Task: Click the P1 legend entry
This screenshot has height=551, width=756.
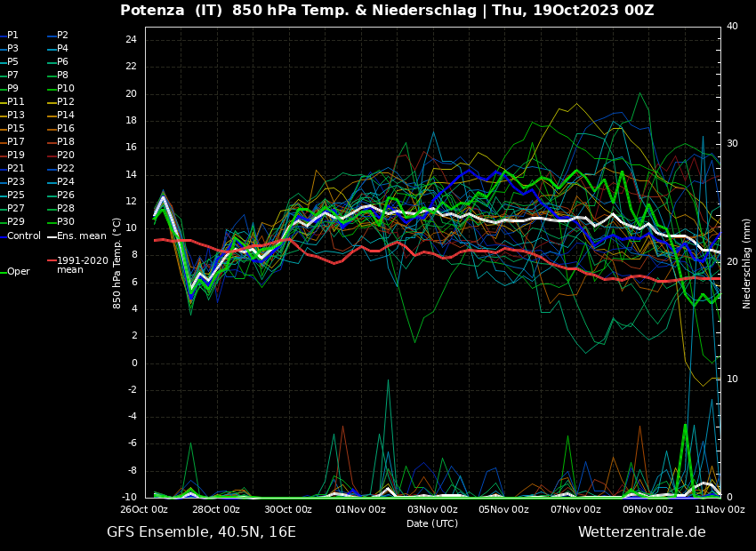Action: coord(12,36)
